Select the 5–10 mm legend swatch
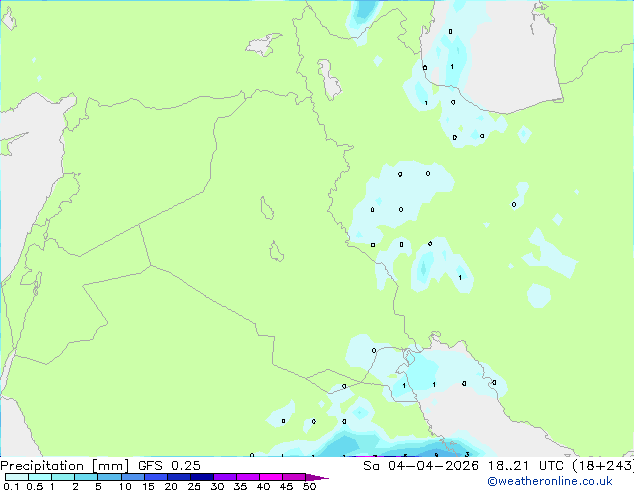 109,477
